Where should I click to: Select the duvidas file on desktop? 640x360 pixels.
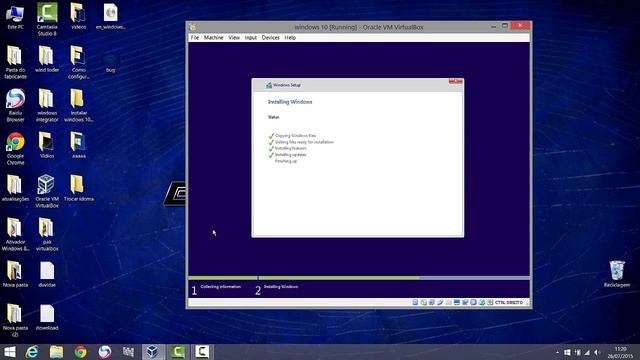[x=47, y=274]
